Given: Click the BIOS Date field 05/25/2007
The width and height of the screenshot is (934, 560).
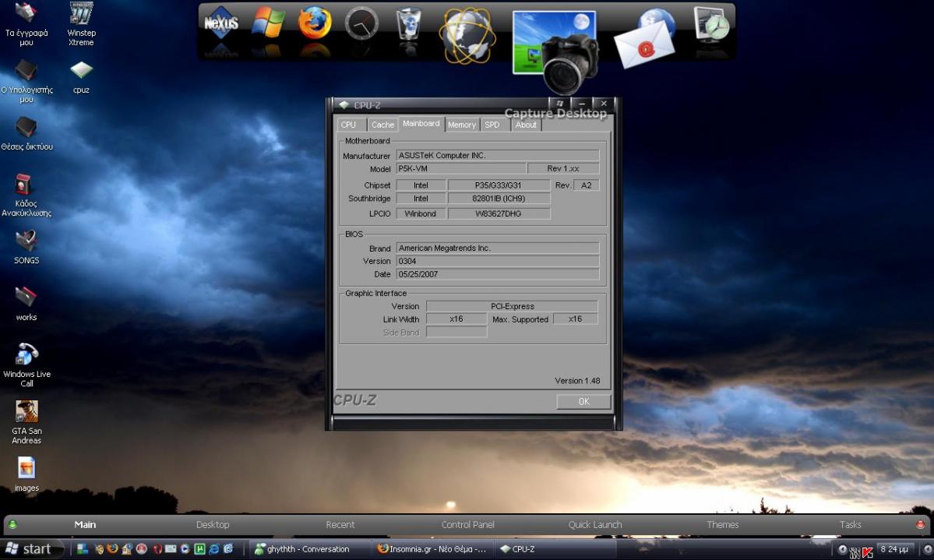Looking at the screenshot, I should (x=497, y=274).
